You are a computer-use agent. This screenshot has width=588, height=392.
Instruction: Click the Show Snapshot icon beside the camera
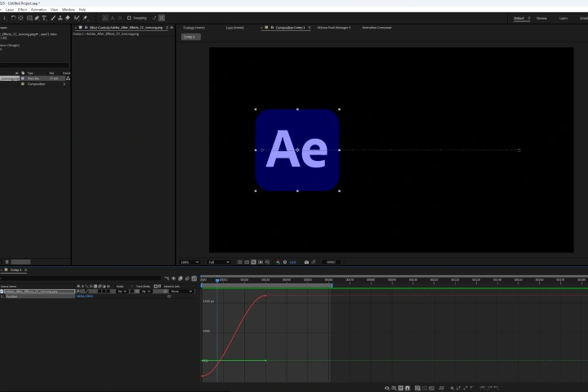tap(314, 262)
